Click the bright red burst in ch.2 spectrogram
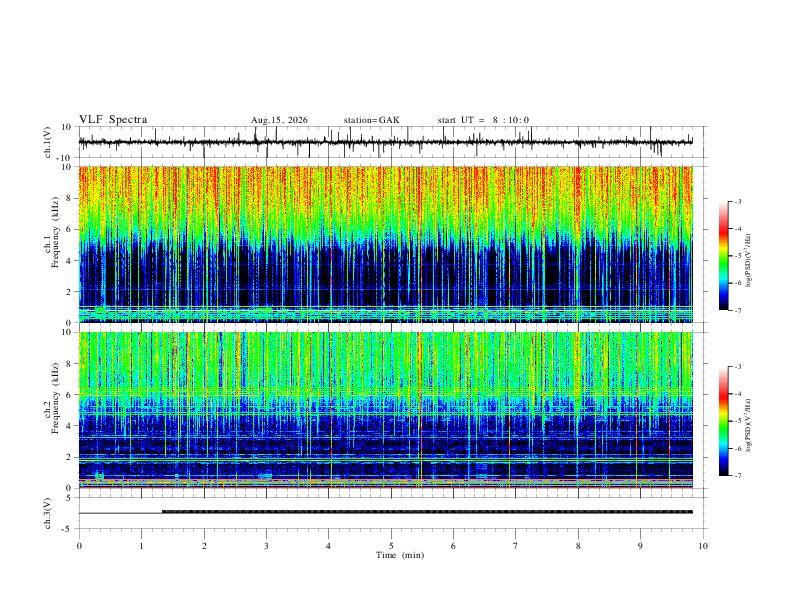The image size is (792, 612). click(x=419, y=409)
